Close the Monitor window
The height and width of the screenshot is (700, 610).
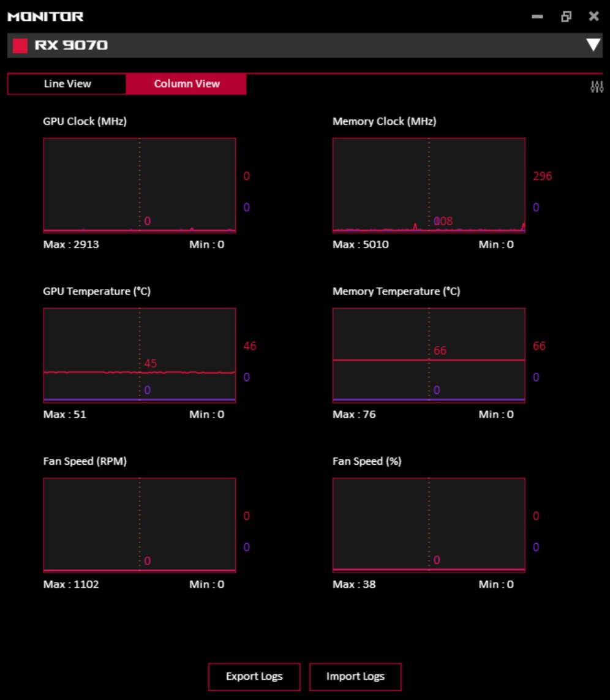click(x=593, y=17)
